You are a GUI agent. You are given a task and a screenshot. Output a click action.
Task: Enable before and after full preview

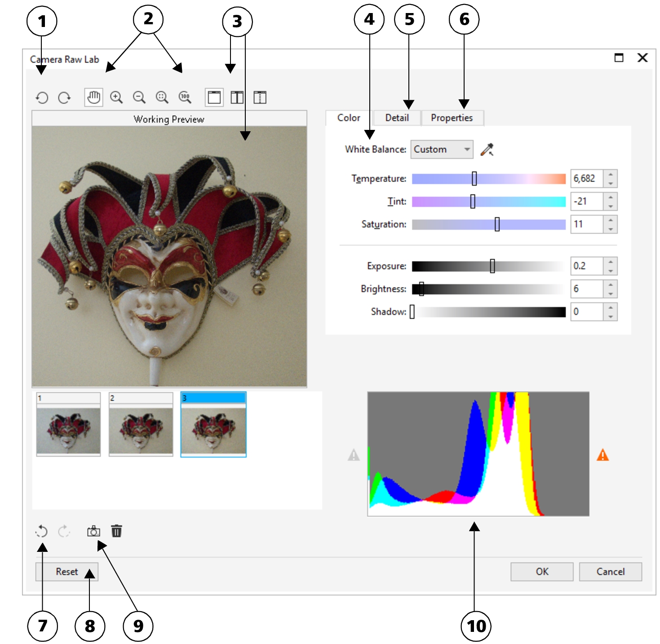coord(237,98)
